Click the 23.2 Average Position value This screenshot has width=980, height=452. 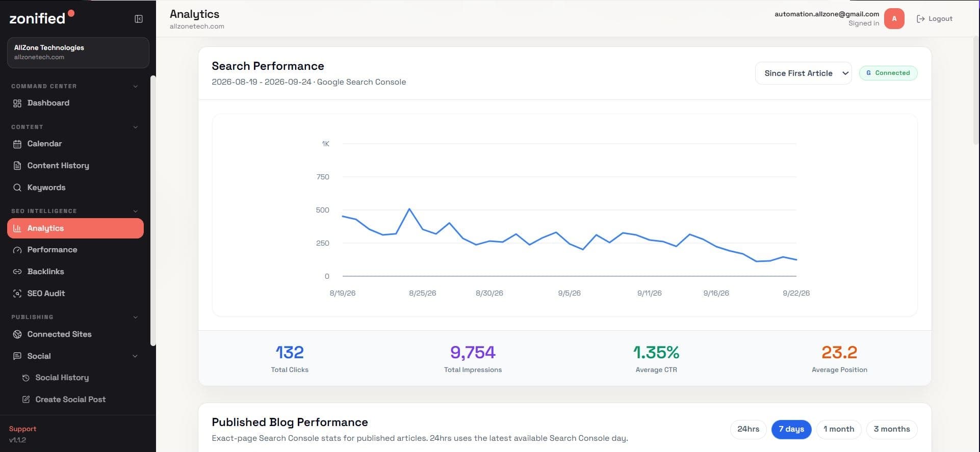coord(839,352)
